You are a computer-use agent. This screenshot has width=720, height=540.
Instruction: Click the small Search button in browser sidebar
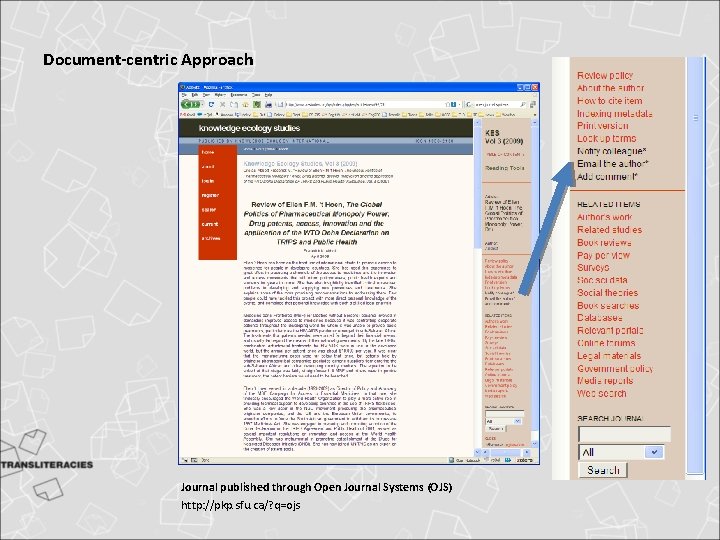click(x=495, y=428)
